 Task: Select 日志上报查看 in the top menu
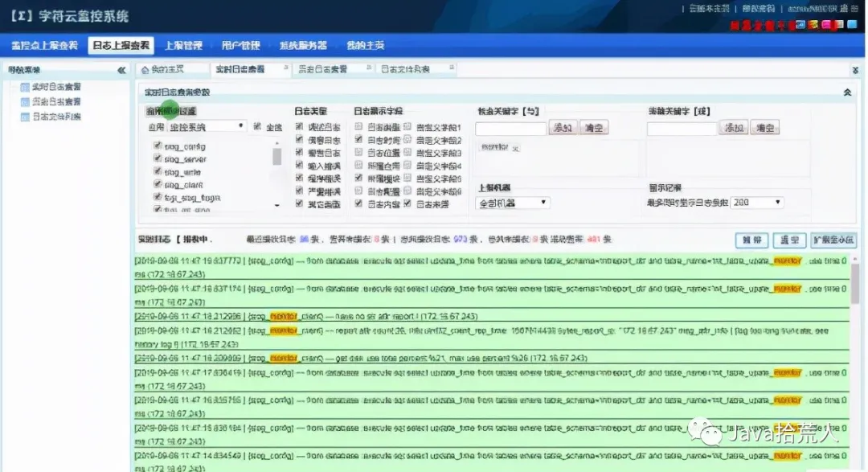(121, 45)
